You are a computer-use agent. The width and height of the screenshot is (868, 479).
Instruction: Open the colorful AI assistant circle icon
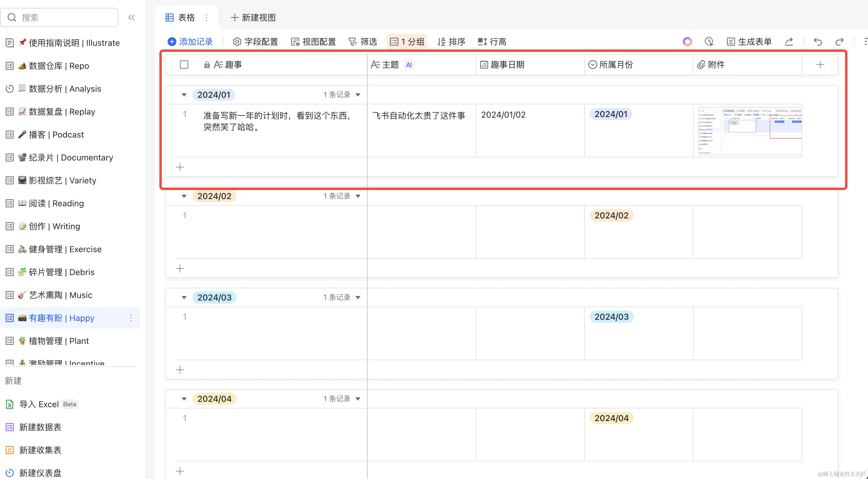tap(687, 42)
